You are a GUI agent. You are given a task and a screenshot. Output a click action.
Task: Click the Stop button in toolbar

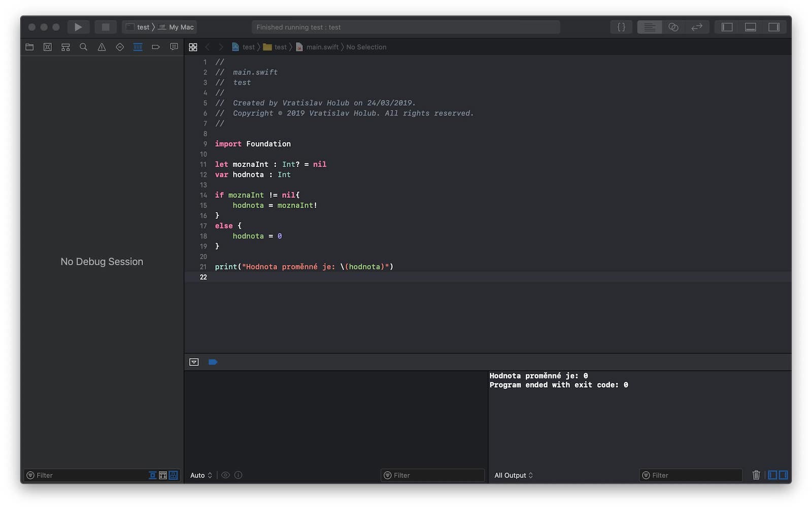coord(106,27)
